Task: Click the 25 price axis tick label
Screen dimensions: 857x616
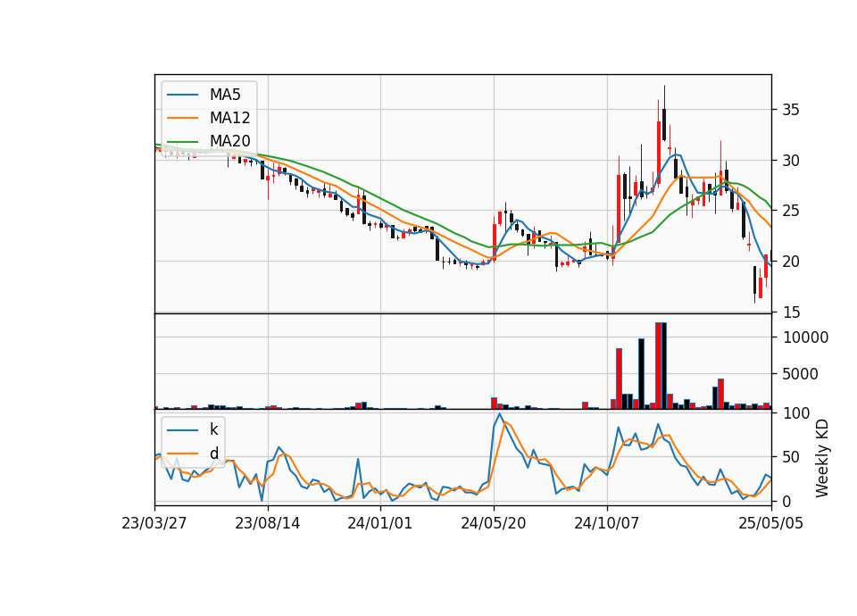Action: pos(790,211)
